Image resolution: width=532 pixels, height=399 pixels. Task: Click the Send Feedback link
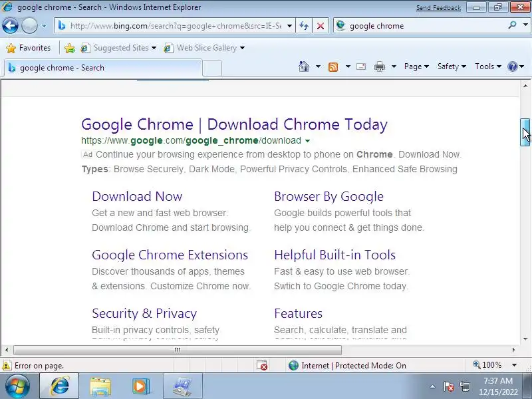(x=438, y=7)
